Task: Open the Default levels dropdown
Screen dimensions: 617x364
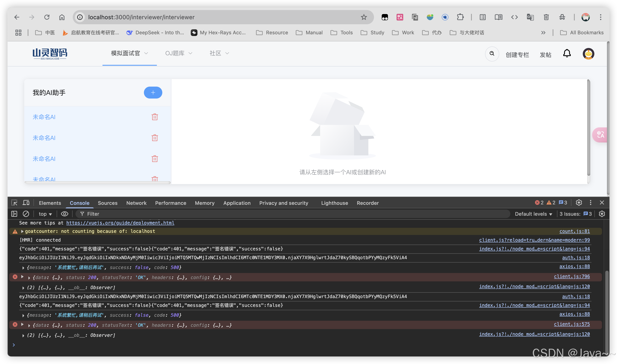Action: point(533,214)
